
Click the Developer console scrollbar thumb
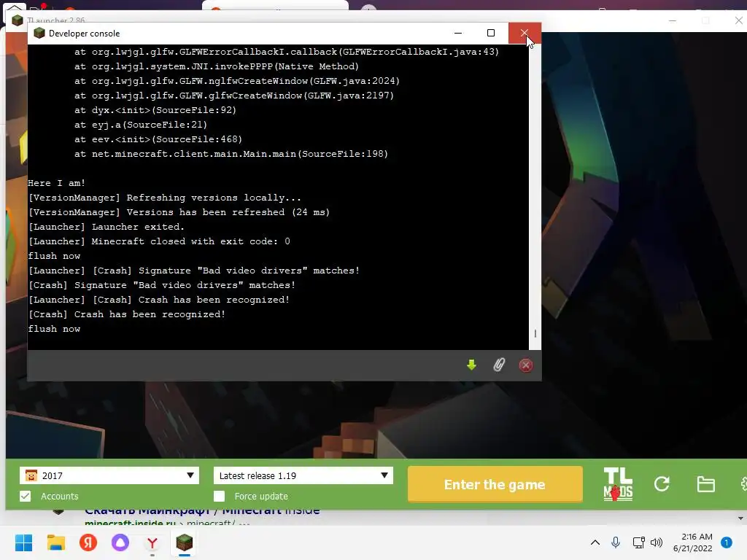tap(535, 333)
